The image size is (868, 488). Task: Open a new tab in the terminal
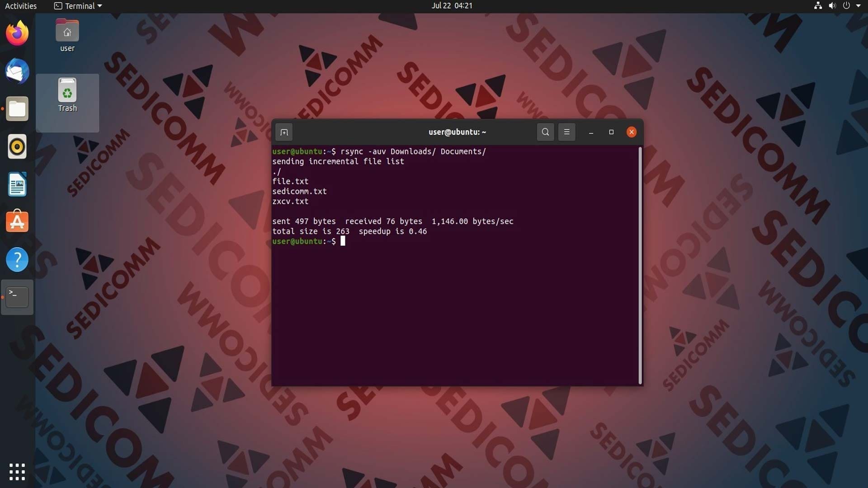click(x=284, y=132)
